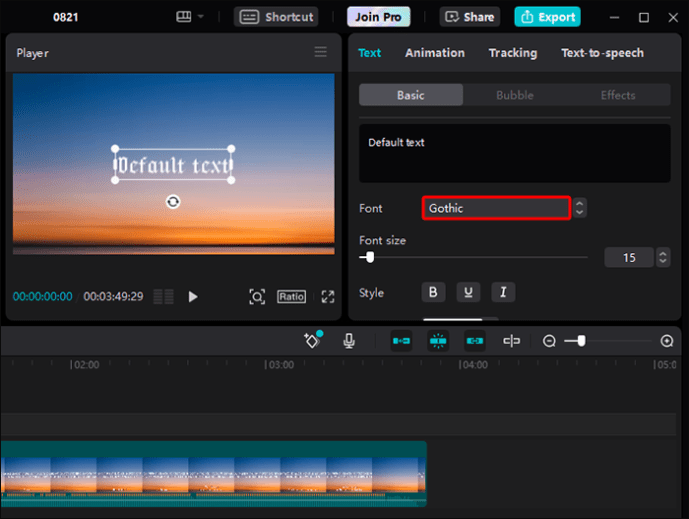Click the auto-snapping keyframe diamond icon
This screenshot has width=689, height=519.
coord(313,340)
